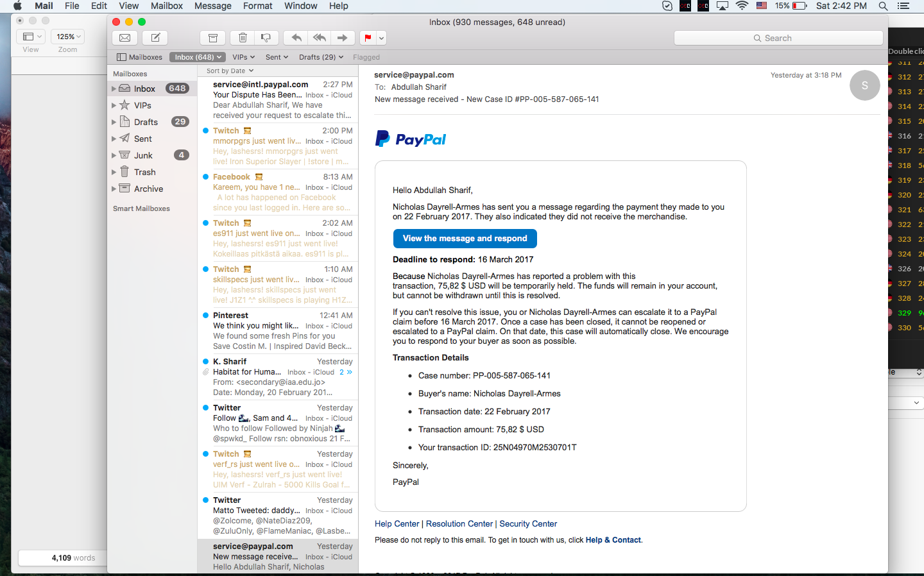Expand the Archive disclosure triangle in sidebar
This screenshot has width=924, height=576.
tap(114, 189)
